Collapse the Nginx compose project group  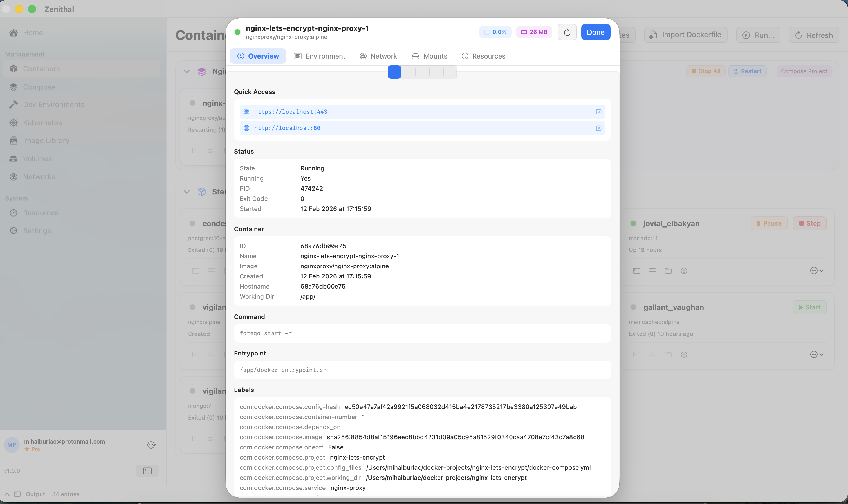coord(187,71)
